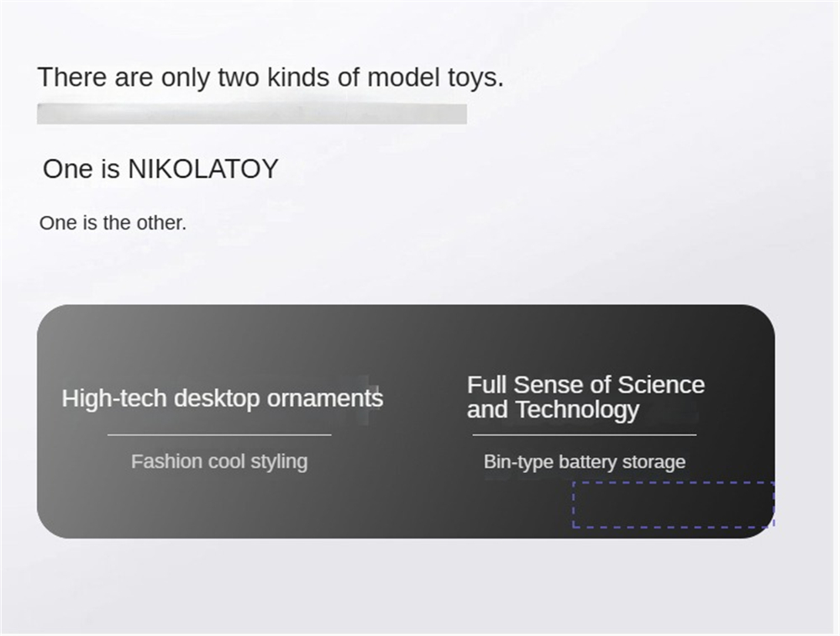Click the word 'ornaments' in the dark panel
The width and height of the screenshot is (840, 636).
(325, 398)
